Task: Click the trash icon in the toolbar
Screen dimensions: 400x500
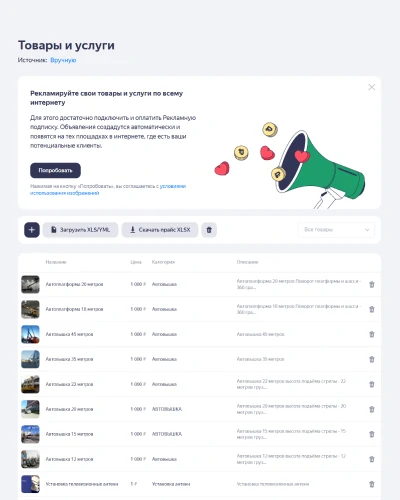Action: pyautogui.click(x=209, y=230)
